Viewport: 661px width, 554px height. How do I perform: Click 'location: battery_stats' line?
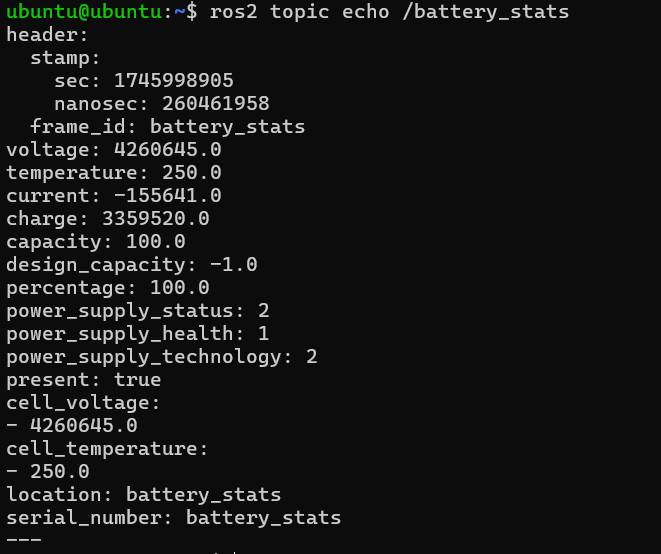144,495
